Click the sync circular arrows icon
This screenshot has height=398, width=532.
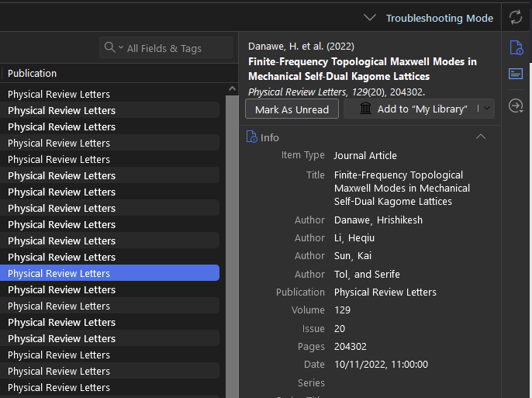pyautogui.click(x=516, y=17)
